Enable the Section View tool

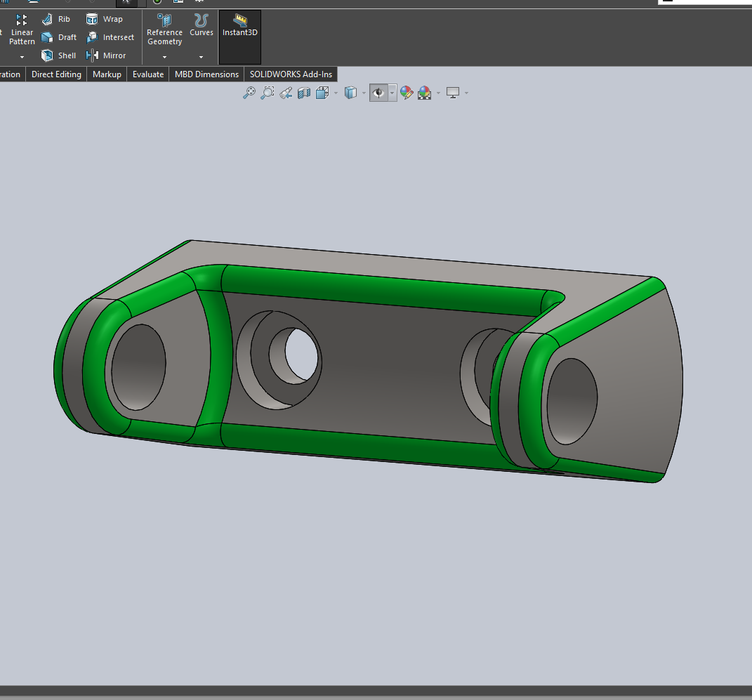pos(303,92)
